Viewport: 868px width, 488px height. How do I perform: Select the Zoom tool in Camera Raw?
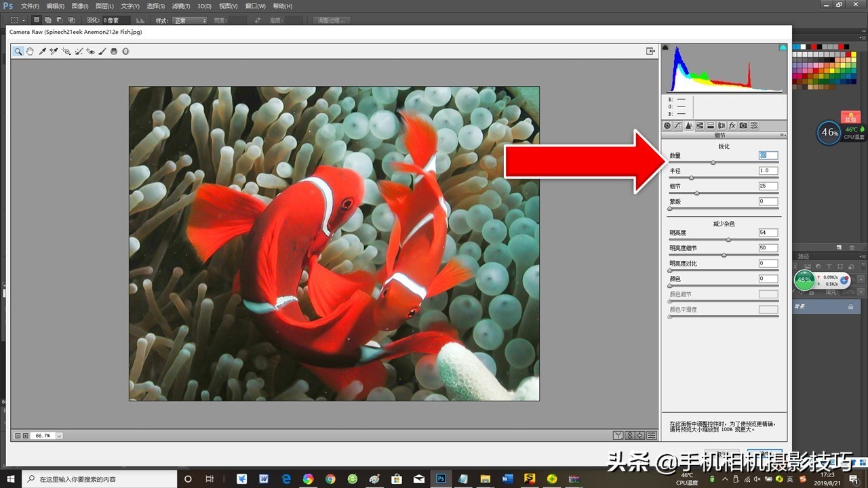pos(18,52)
